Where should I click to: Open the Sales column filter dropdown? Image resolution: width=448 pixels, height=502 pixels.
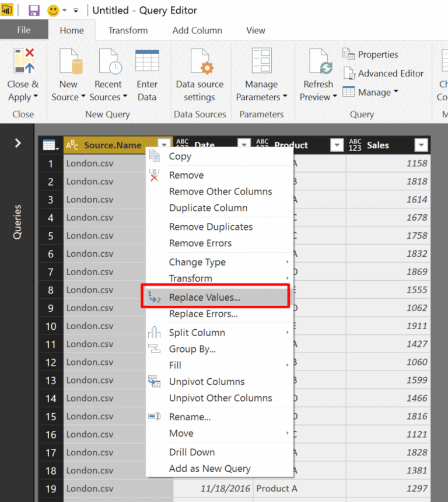(x=421, y=145)
